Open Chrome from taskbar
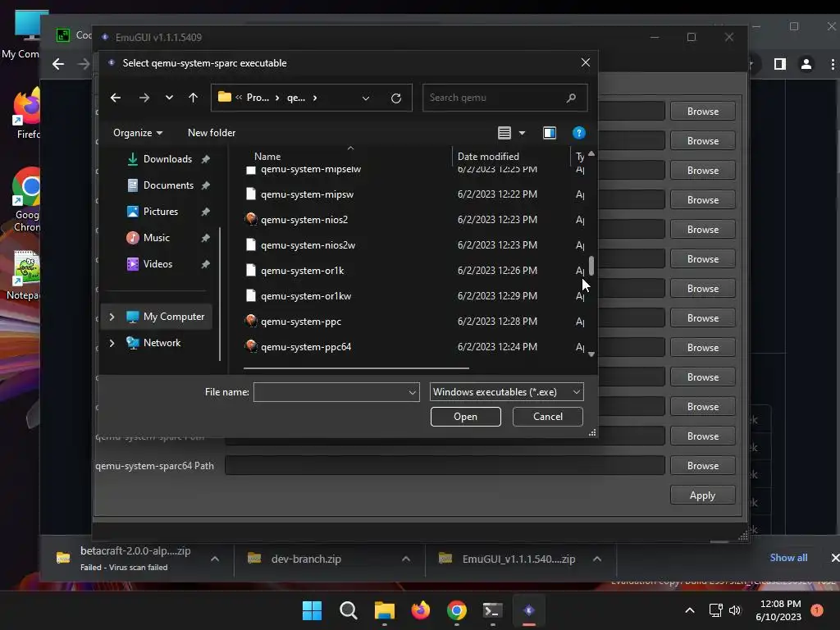 (456, 610)
